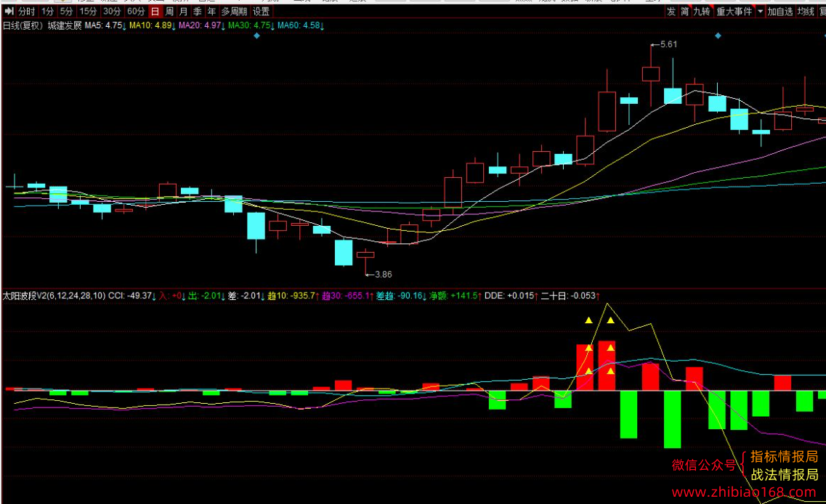The width and height of the screenshot is (826, 504).
Task: Select the 15分 period tab
Action: pyautogui.click(x=88, y=11)
